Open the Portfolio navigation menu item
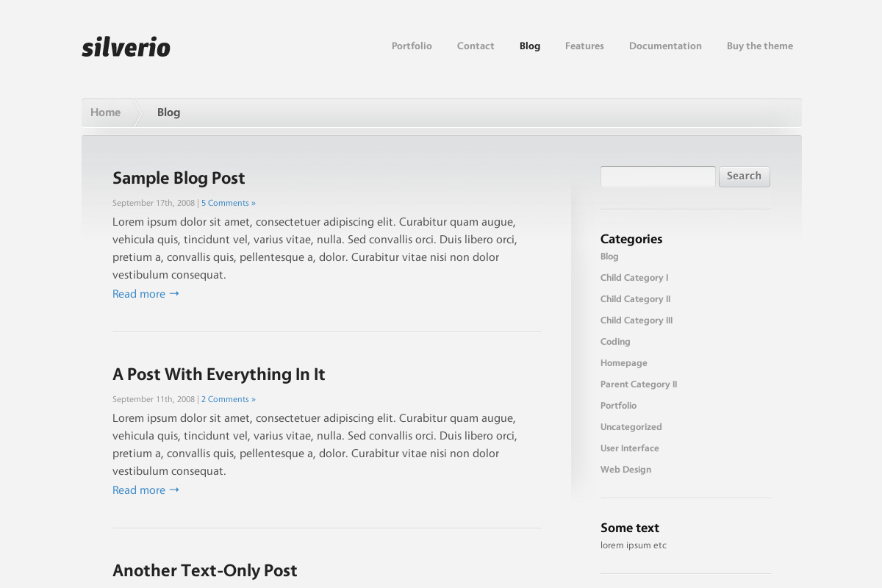Image resolution: width=882 pixels, height=588 pixels. coord(412,46)
